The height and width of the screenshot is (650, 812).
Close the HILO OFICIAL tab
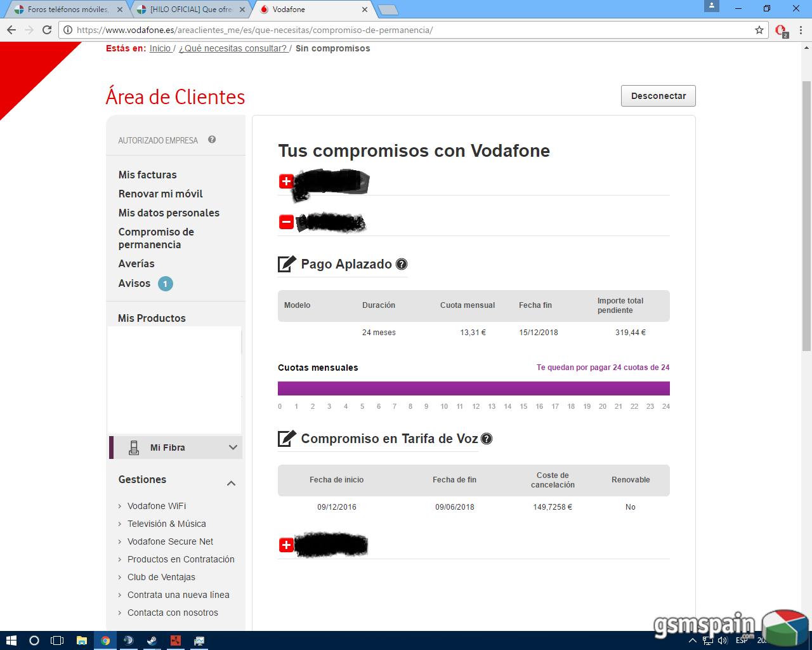click(x=242, y=10)
